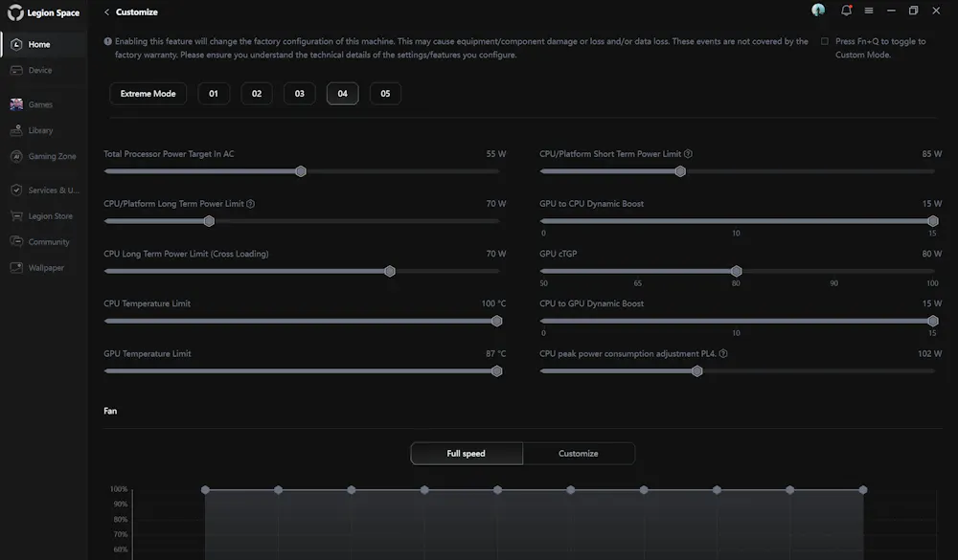Click the Extreme Mode button
This screenshot has height=560, width=958.
(x=148, y=94)
